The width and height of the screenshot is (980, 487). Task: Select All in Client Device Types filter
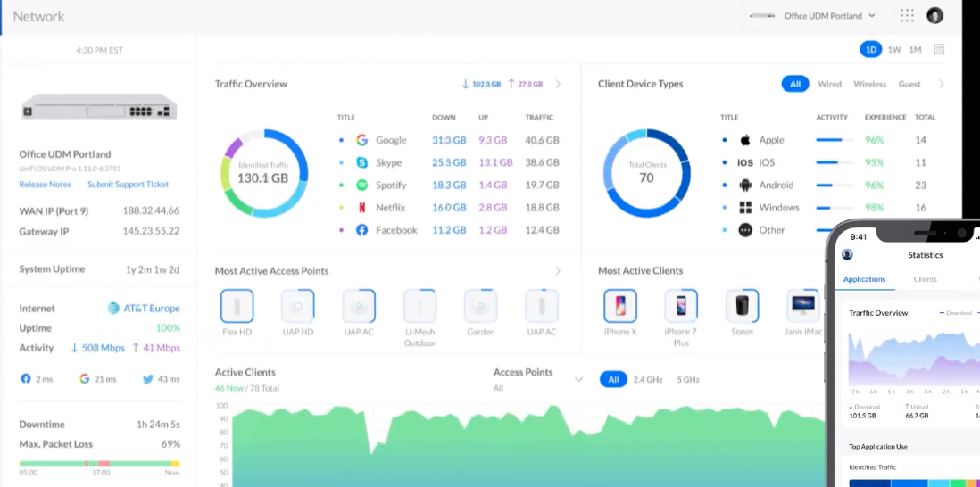(795, 84)
